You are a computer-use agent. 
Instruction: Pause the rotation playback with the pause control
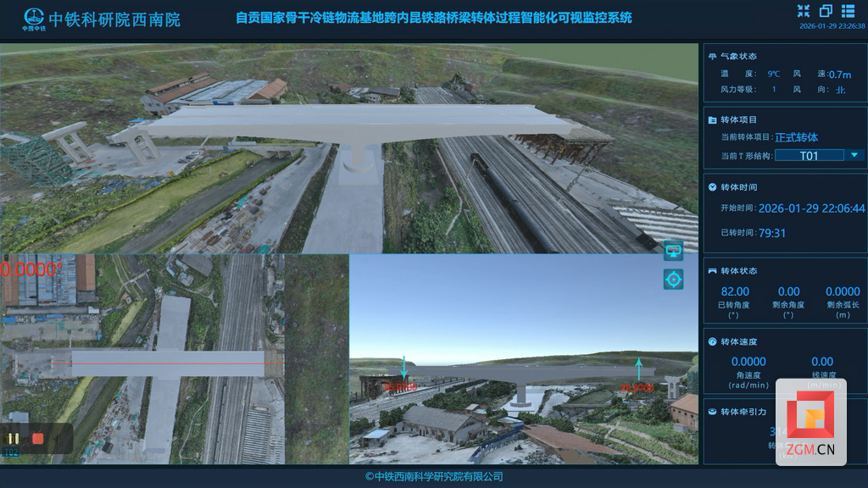point(14,438)
